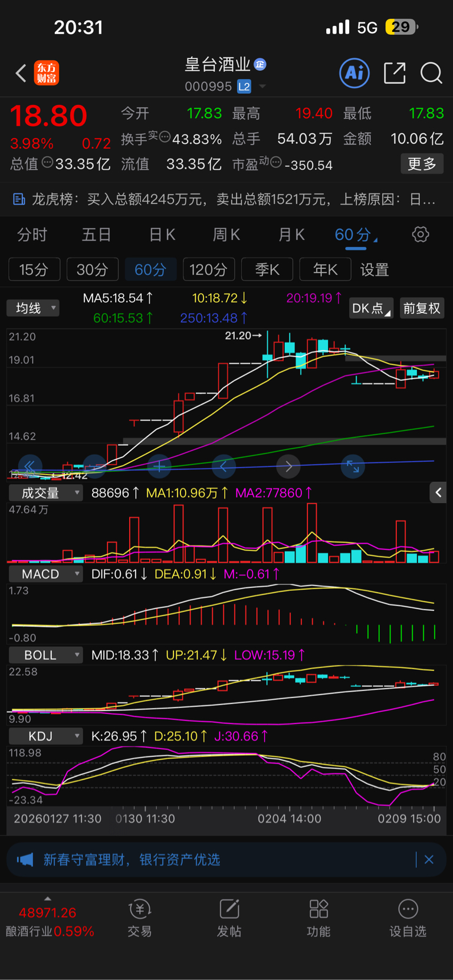
Task: Select the 30分 period option
Action: (x=93, y=269)
